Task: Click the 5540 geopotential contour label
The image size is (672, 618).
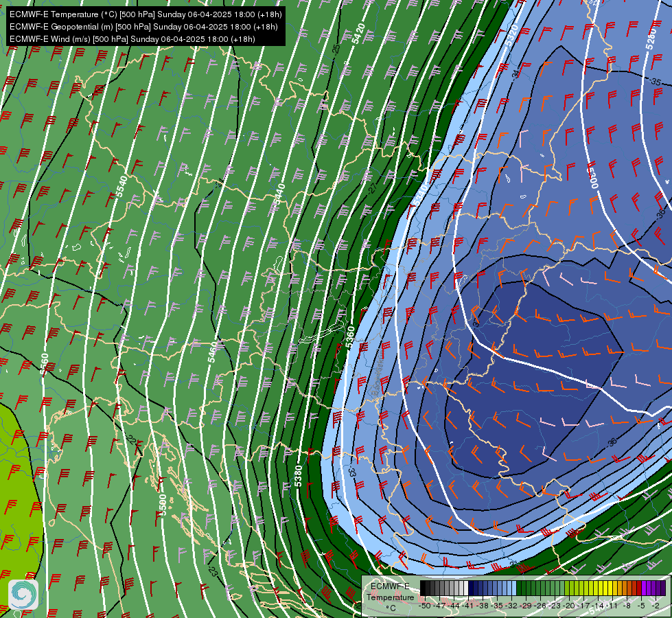Action: [122, 187]
